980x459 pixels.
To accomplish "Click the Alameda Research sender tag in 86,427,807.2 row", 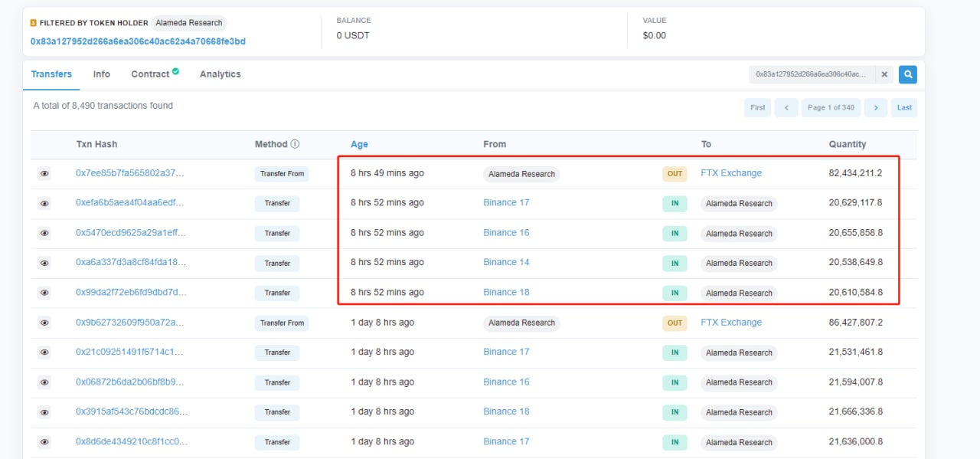I will [x=521, y=323].
